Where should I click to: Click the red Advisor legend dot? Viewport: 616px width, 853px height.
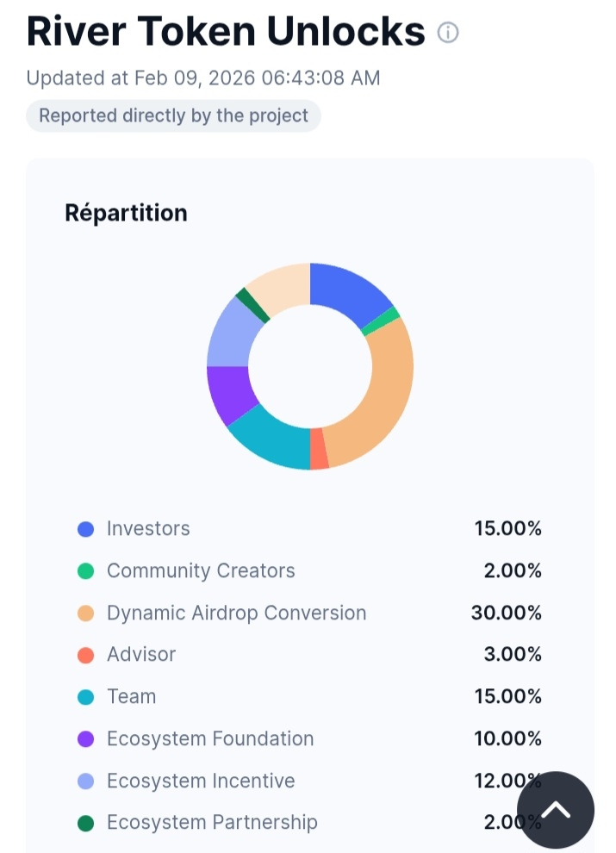[x=85, y=655]
